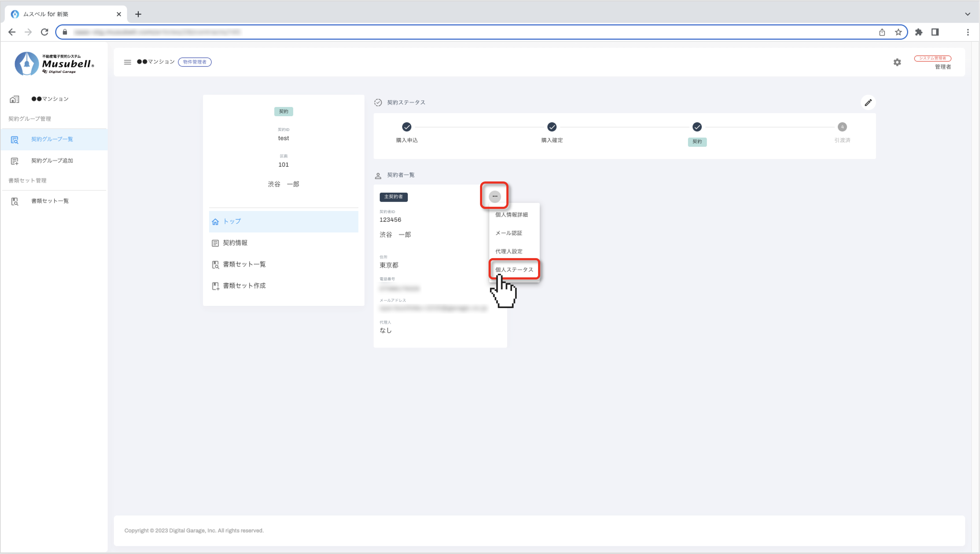Click the browser reload icon
The width and height of the screenshot is (980, 554).
tap(45, 32)
